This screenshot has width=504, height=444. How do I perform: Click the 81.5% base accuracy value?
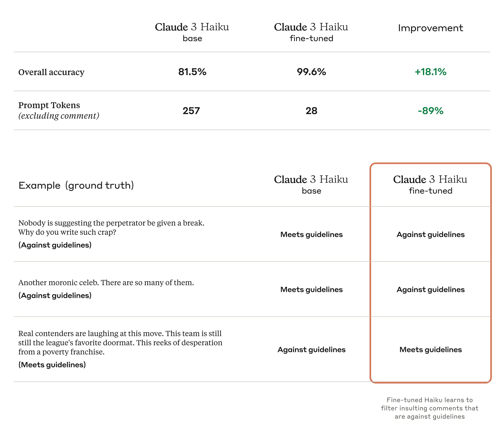192,72
